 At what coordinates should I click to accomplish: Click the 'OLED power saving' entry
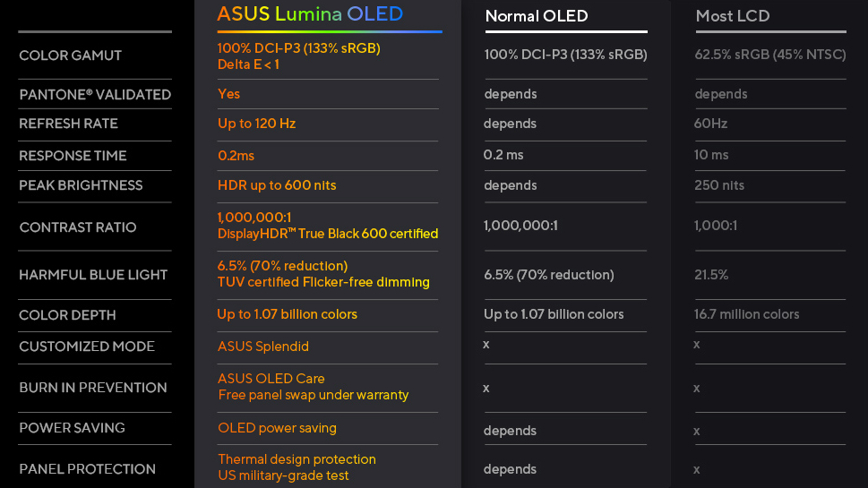coord(277,428)
